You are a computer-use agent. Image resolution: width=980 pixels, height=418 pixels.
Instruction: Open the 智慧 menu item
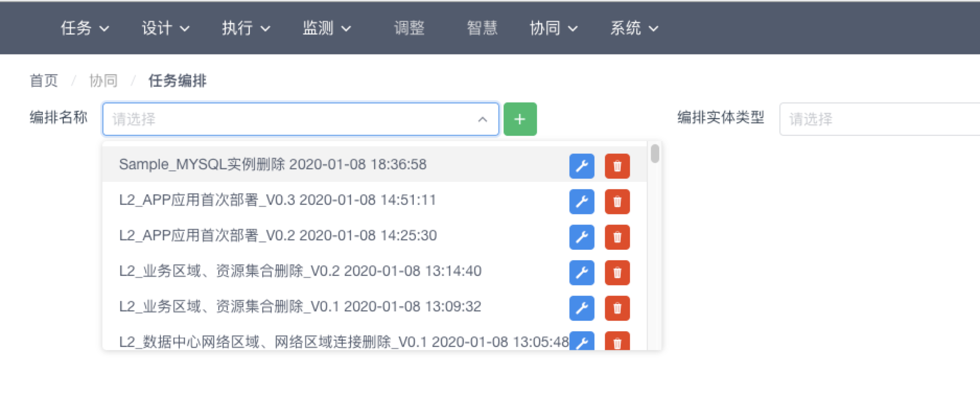click(482, 28)
